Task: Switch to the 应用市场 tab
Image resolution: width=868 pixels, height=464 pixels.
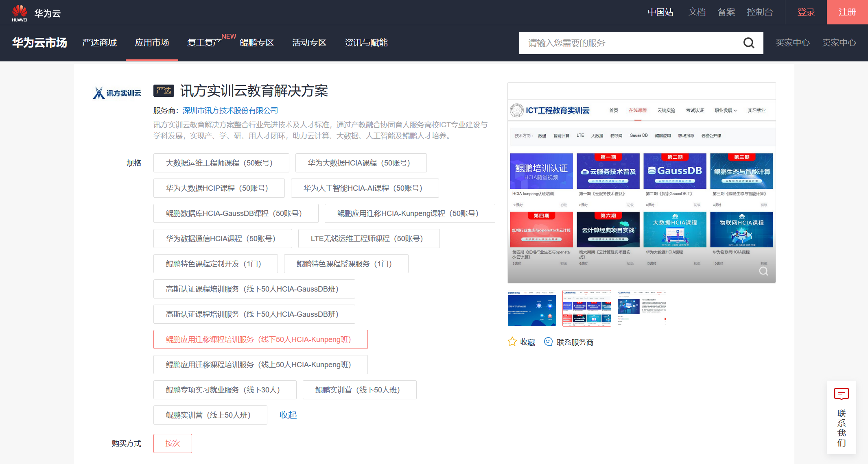Action: 152,43
